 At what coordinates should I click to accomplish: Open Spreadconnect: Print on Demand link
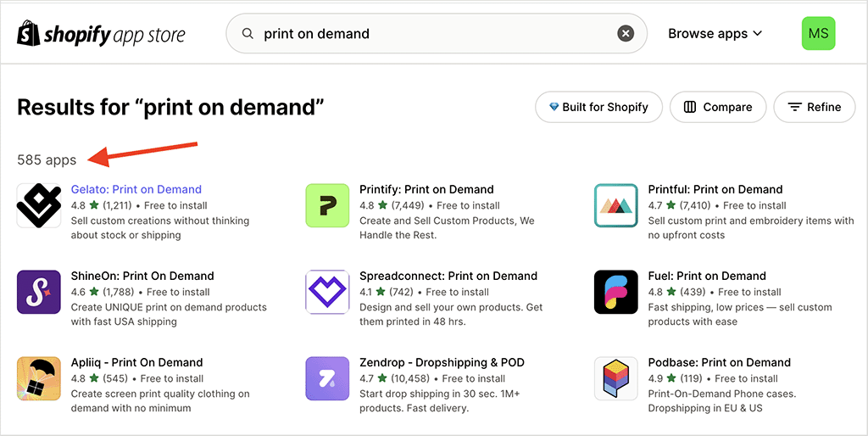click(448, 276)
